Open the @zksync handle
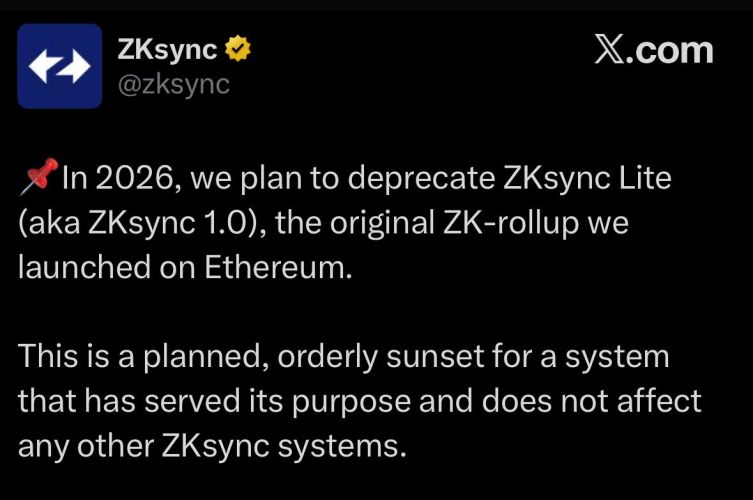Screen dimensions: 753x500 pyautogui.click(x=174, y=85)
